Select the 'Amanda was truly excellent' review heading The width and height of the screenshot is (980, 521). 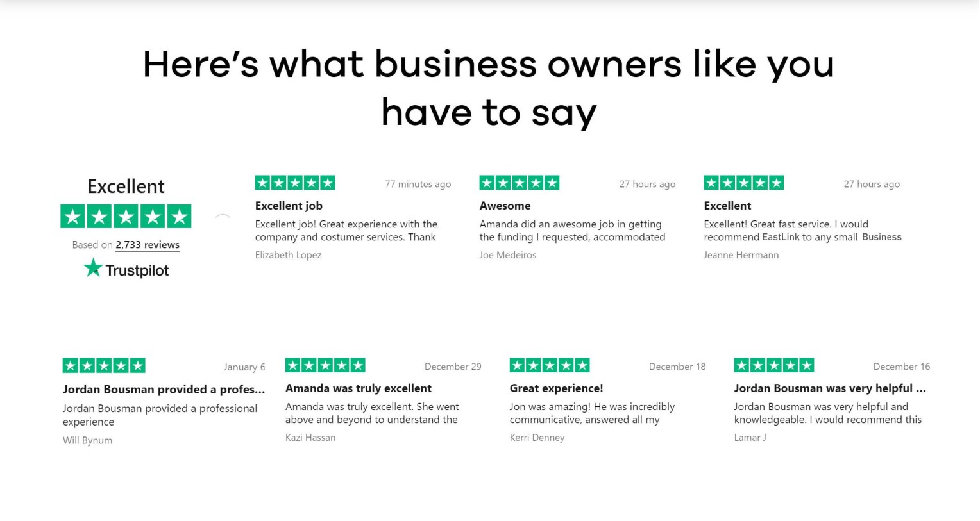(358, 388)
